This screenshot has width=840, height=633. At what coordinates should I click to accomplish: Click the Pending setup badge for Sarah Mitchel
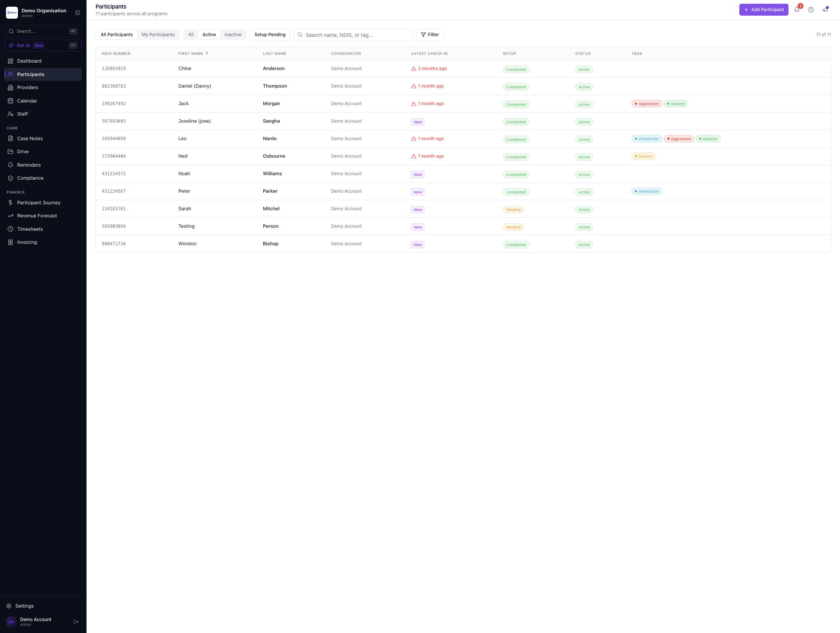click(513, 210)
